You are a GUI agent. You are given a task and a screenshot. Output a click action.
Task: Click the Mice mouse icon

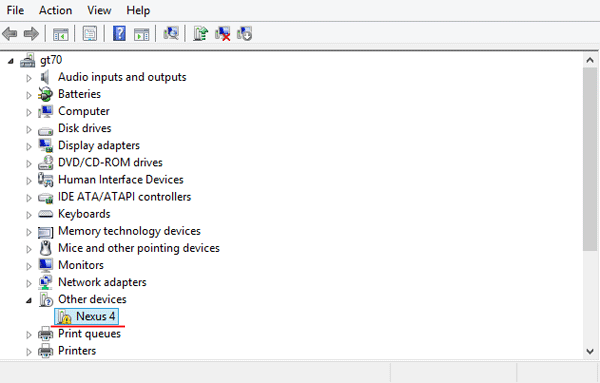(46, 248)
